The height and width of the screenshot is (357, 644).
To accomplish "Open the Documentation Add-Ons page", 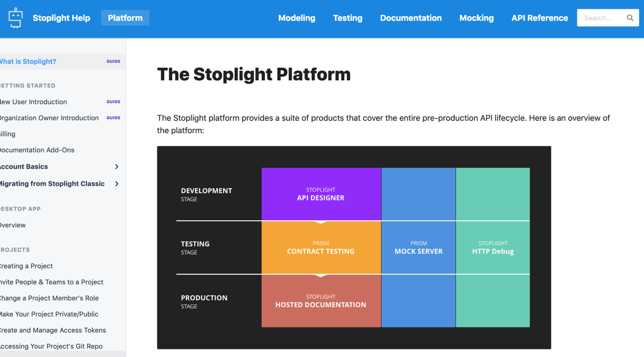I will click(x=37, y=150).
